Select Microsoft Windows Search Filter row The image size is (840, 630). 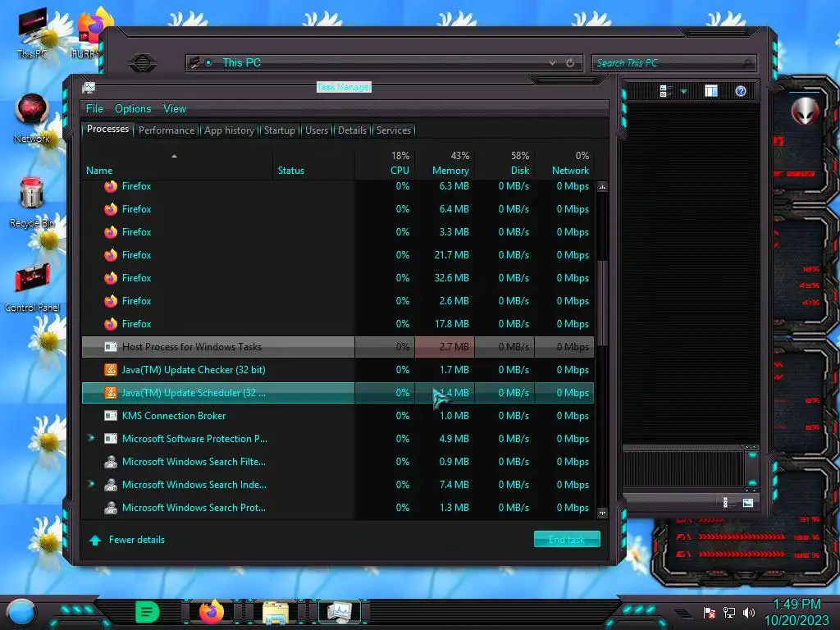pos(337,461)
